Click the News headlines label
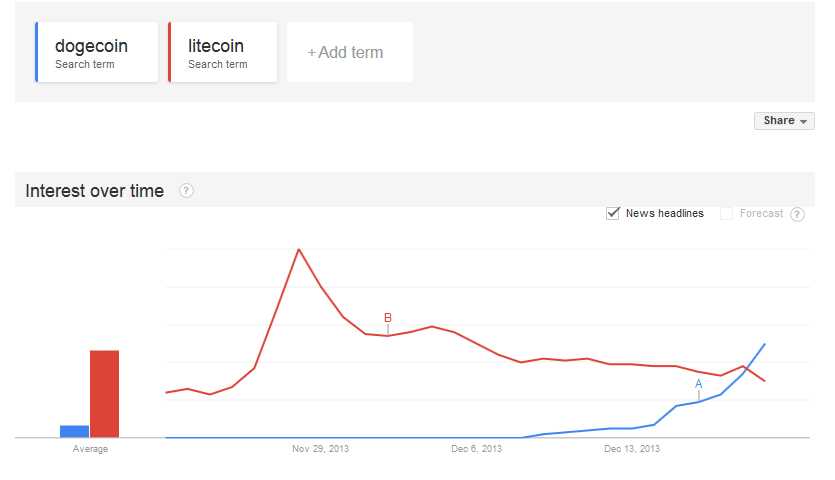The height and width of the screenshot is (480, 835). [x=665, y=214]
